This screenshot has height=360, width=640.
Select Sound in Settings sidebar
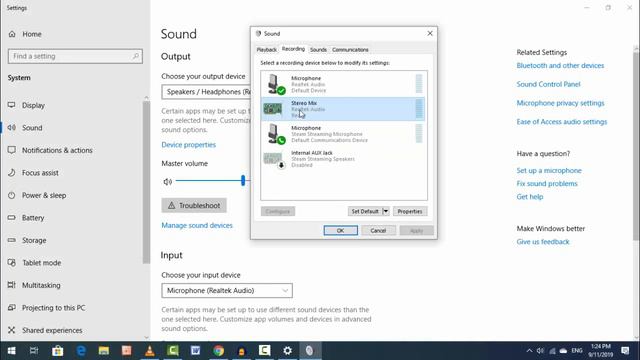point(32,128)
